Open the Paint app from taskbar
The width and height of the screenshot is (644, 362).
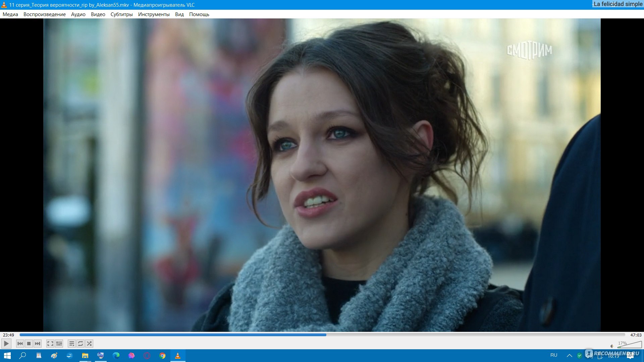(x=54, y=356)
